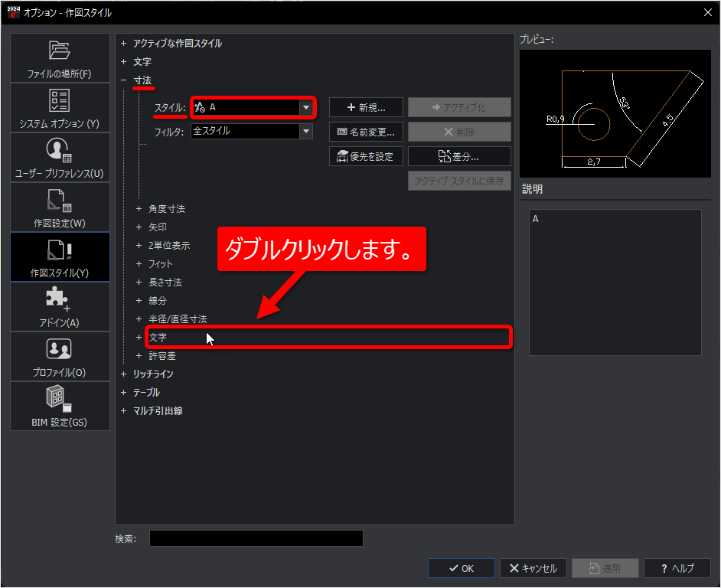Expand the リッチライン section
Viewport: 721px width, 588px height.
(124, 374)
